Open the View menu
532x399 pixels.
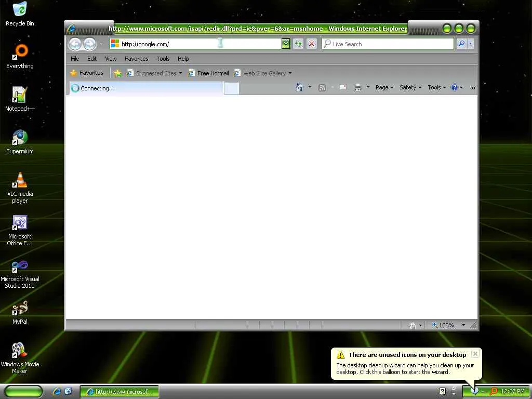(111, 59)
